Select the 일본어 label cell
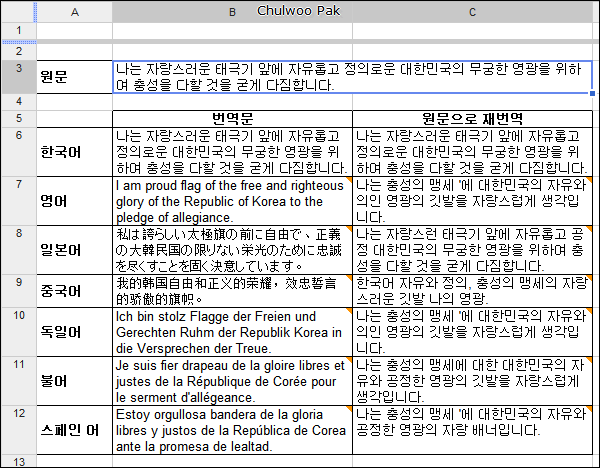The height and width of the screenshot is (468, 600). tap(75, 250)
